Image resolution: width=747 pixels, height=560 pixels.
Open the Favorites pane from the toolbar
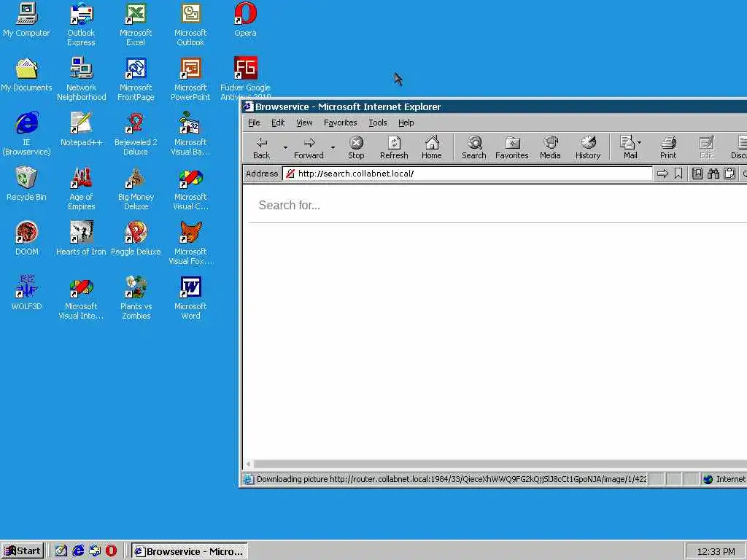[x=512, y=147]
